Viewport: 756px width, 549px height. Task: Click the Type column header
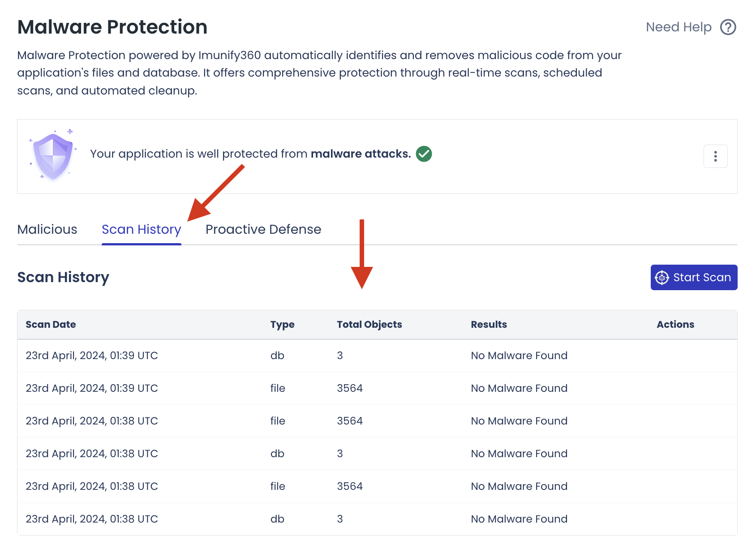click(x=282, y=325)
